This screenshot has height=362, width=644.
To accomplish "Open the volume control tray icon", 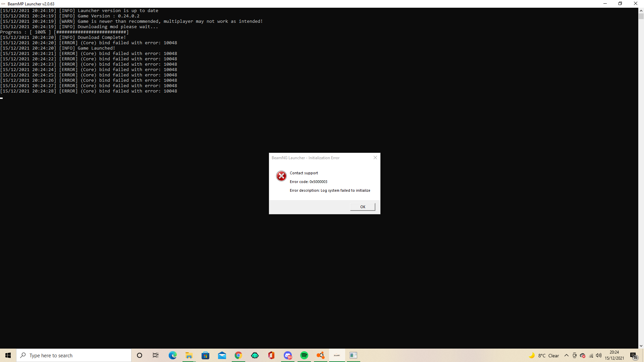I will pyautogui.click(x=599, y=356).
